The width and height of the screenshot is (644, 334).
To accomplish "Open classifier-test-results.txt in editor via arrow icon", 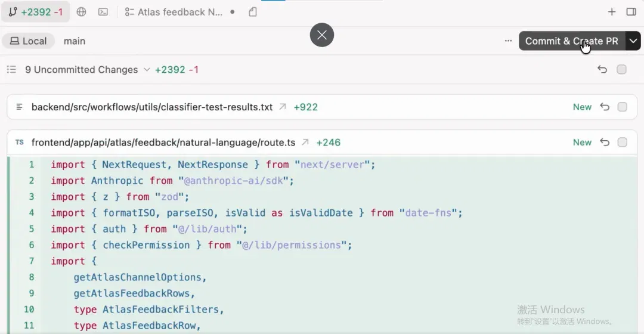I will [x=283, y=107].
